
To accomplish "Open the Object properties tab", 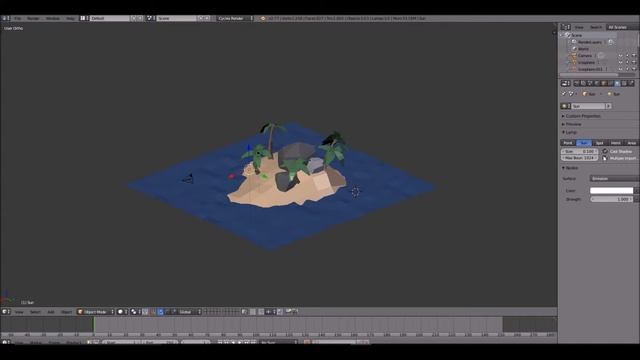I will point(604,83).
